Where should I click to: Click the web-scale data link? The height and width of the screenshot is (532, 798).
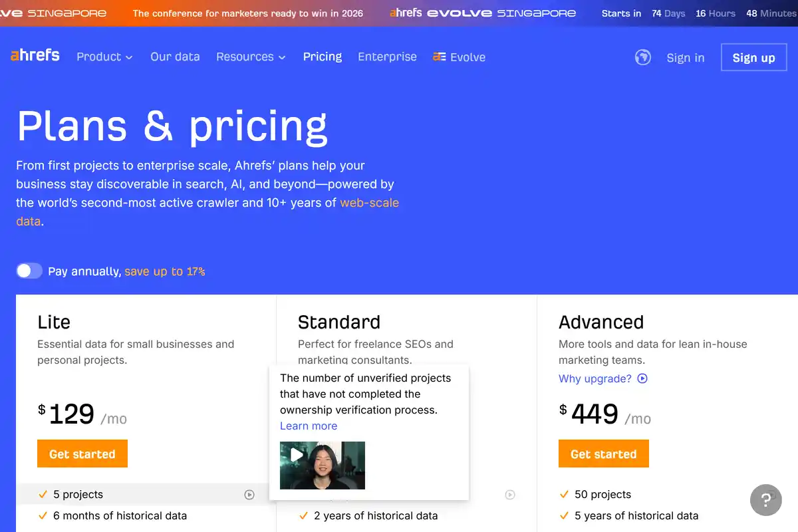(x=370, y=203)
